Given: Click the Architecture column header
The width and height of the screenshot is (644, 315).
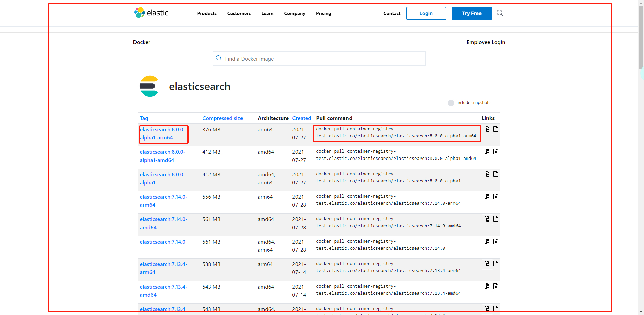Looking at the screenshot, I should 273,118.
